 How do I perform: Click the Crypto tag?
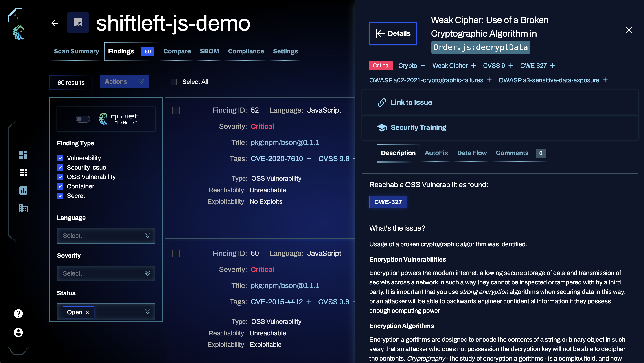pos(407,66)
